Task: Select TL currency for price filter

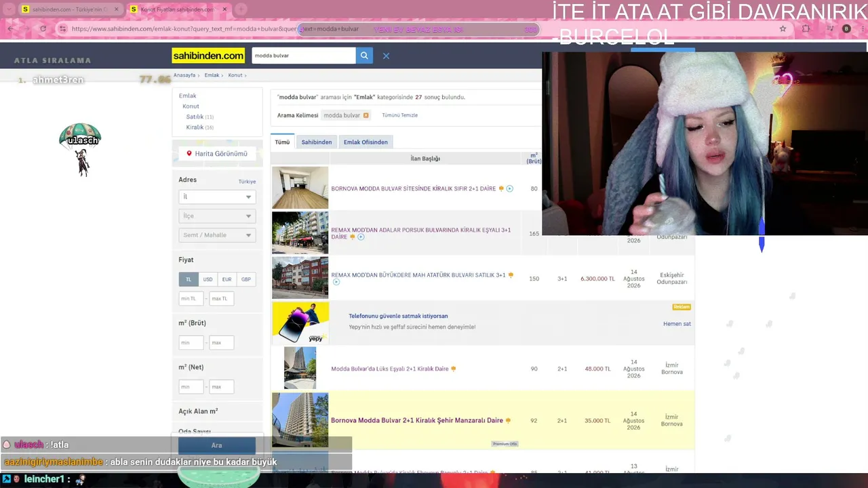Action: point(189,279)
